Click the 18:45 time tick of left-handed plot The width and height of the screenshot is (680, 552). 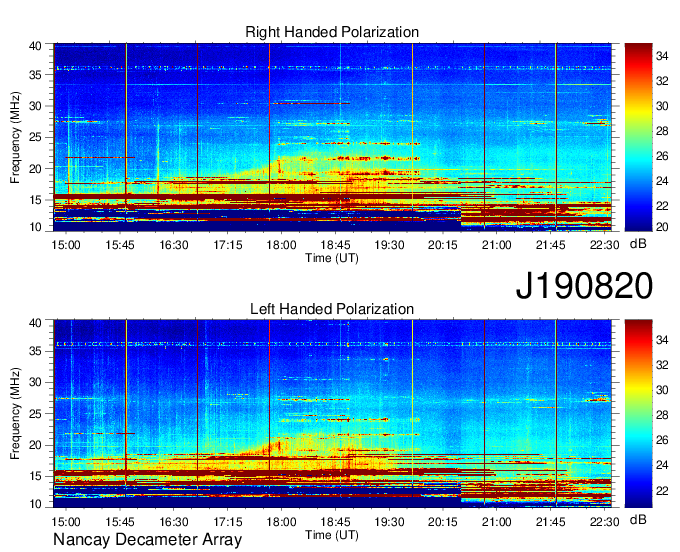coord(335,521)
